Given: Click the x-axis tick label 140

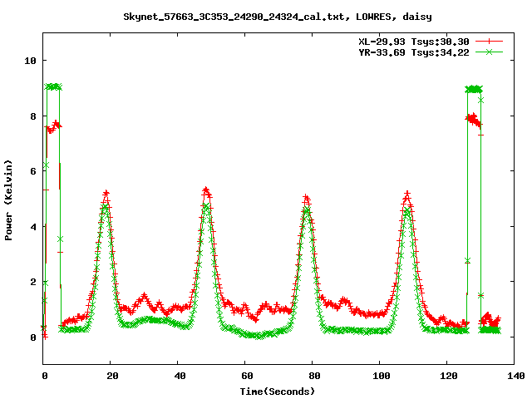Looking at the screenshot, I should (516, 376).
